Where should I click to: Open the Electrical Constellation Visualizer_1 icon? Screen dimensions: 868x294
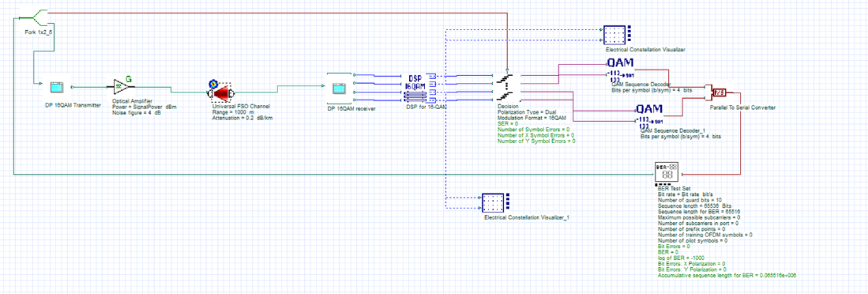pos(496,204)
